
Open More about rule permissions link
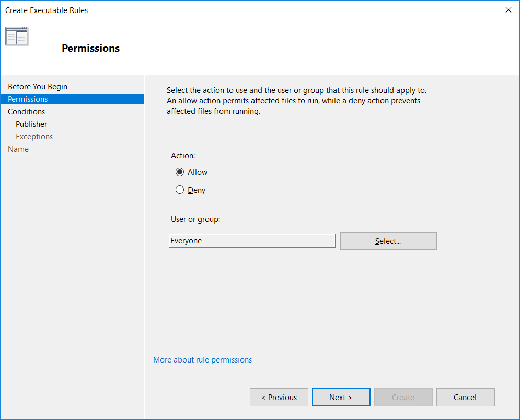(203, 360)
